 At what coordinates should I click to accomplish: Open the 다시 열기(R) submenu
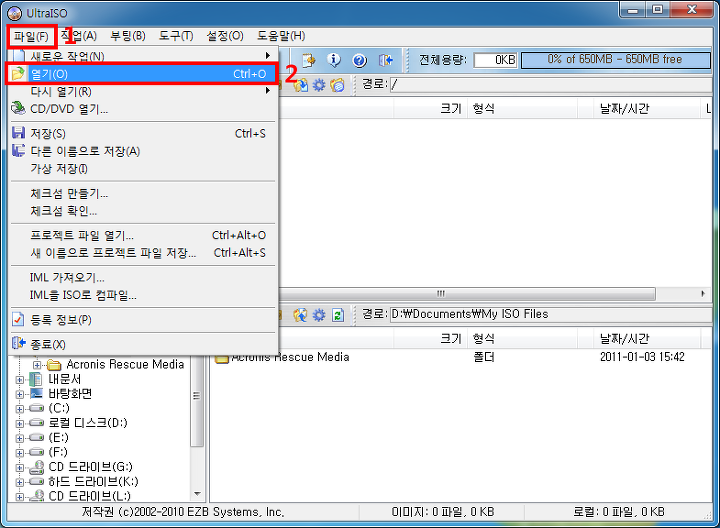pyautogui.click(x=141, y=91)
